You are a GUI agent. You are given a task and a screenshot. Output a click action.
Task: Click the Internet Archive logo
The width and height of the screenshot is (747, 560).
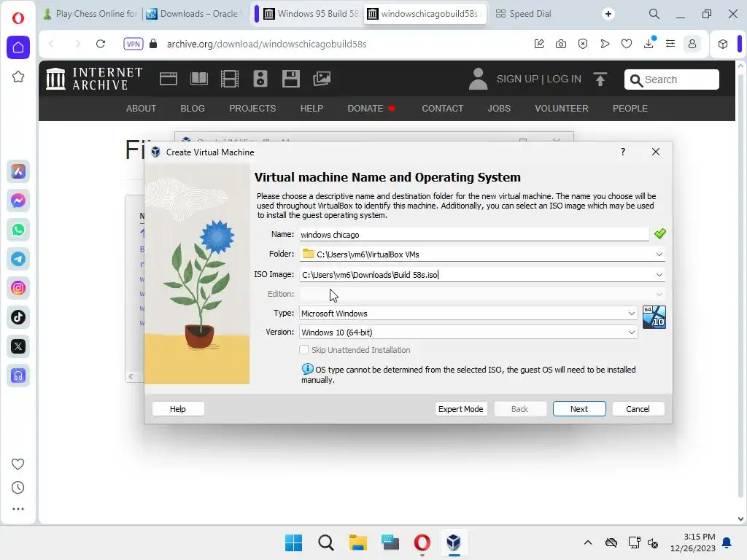coord(94,79)
